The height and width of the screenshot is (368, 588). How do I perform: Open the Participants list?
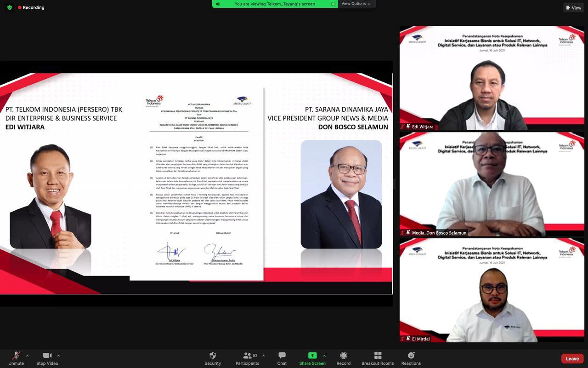click(x=247, y=356)
